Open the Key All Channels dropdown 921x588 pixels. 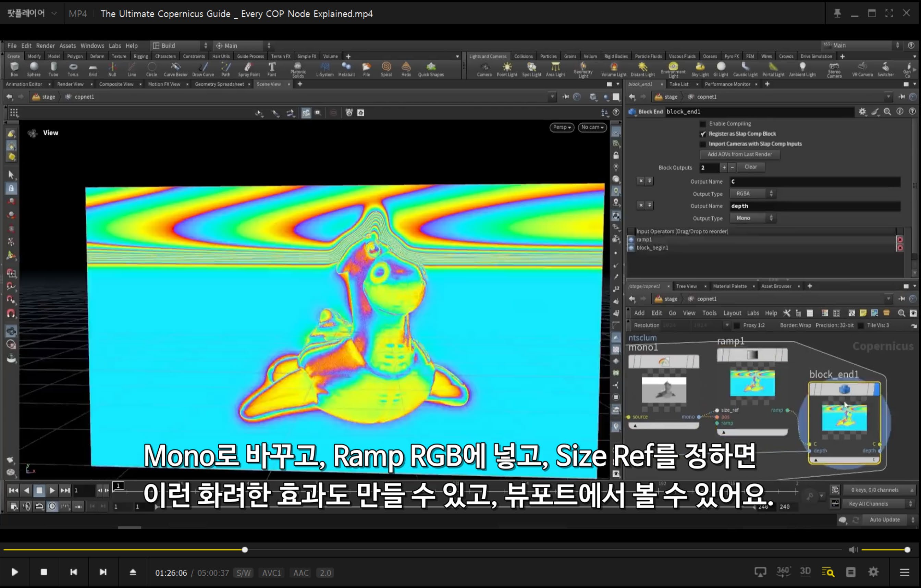pyautogui.click(x=879, y=504)
